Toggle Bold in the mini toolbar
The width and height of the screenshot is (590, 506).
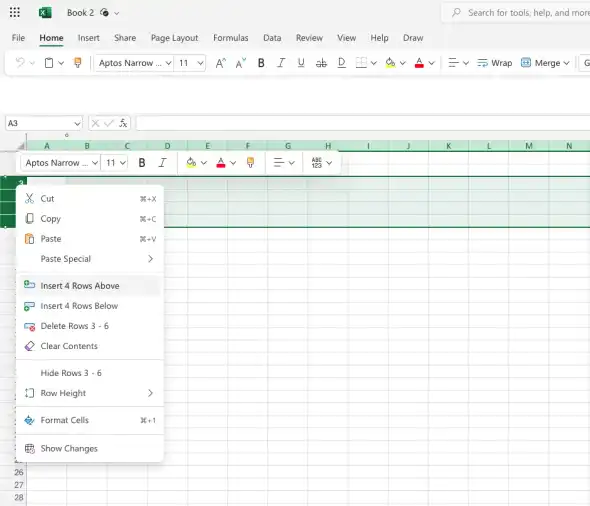(x=142, y=163)
